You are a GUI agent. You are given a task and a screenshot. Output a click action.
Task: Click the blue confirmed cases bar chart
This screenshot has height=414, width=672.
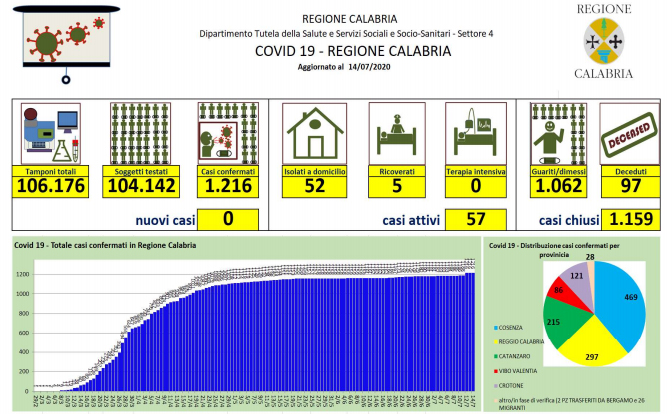pos(300,330)
